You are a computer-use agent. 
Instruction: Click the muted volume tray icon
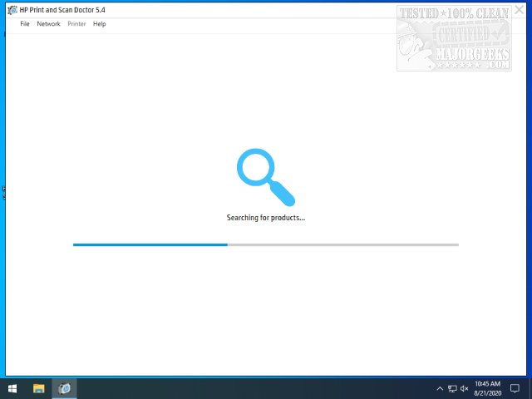pos(464,388)
